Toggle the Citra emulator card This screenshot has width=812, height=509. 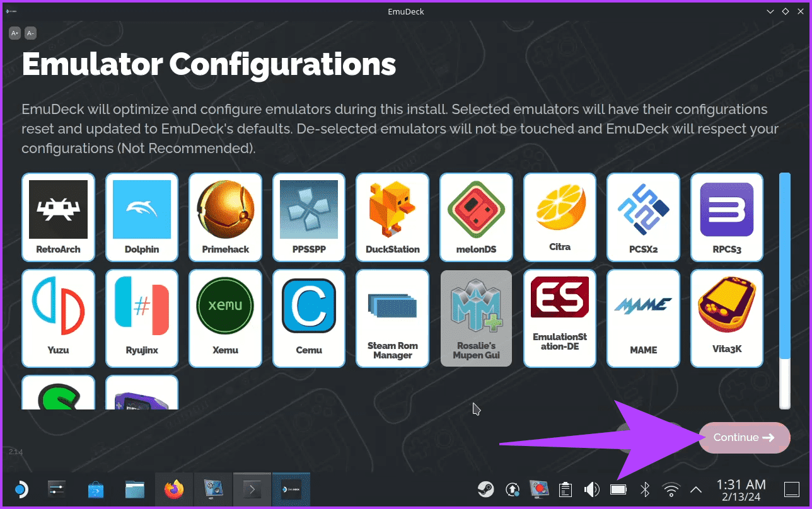coord(560,217)
